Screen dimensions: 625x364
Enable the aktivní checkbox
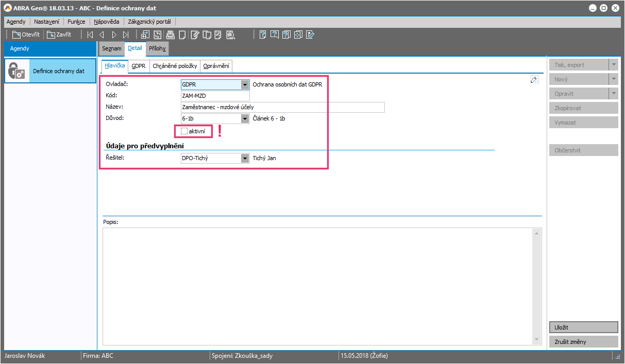click(184, 132)
